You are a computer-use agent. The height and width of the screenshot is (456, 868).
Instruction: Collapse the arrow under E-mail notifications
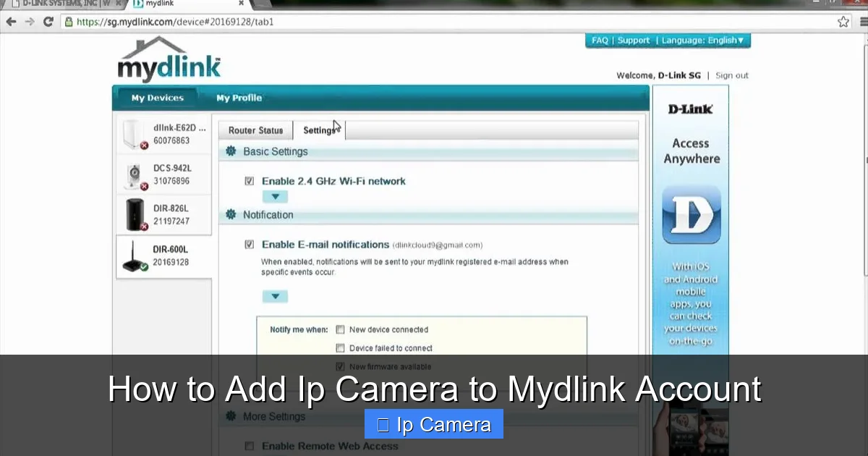point(275,296)
